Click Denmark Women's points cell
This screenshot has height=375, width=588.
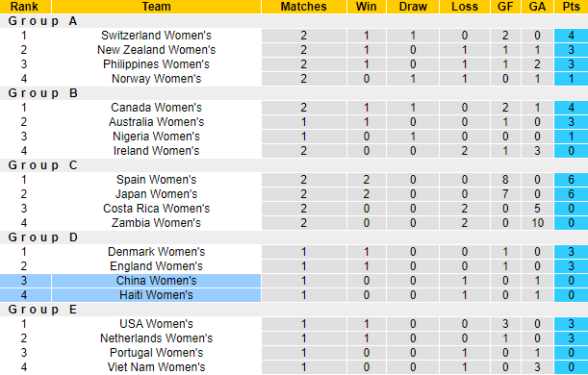click(571, 252)
